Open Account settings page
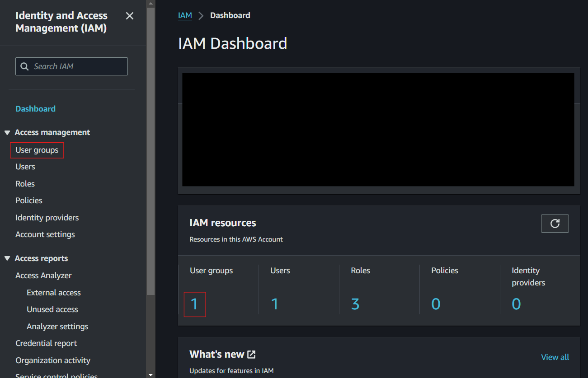 45,234
